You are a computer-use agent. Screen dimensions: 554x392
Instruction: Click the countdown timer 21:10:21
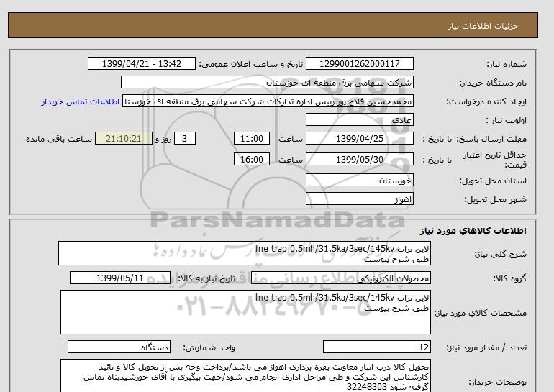coord(124,138)
